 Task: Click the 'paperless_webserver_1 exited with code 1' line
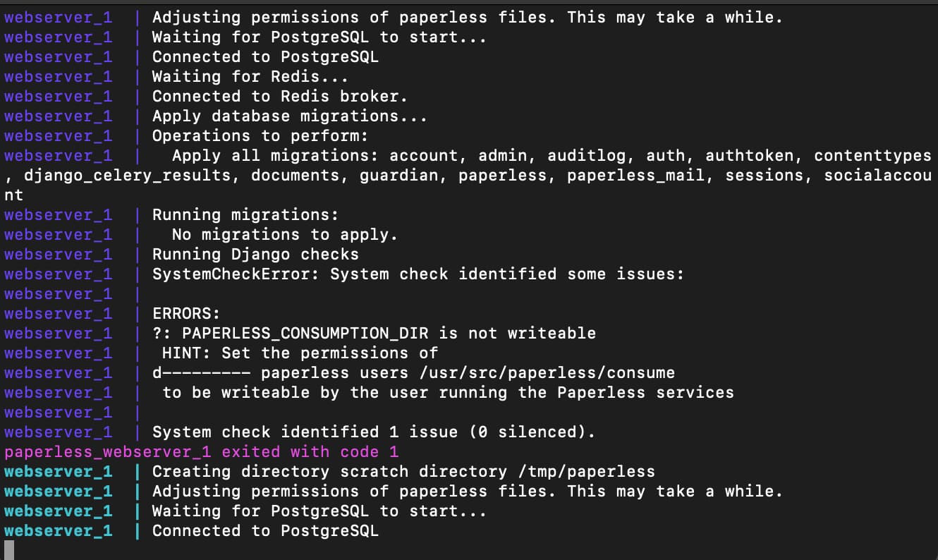[x=202, y=451]
